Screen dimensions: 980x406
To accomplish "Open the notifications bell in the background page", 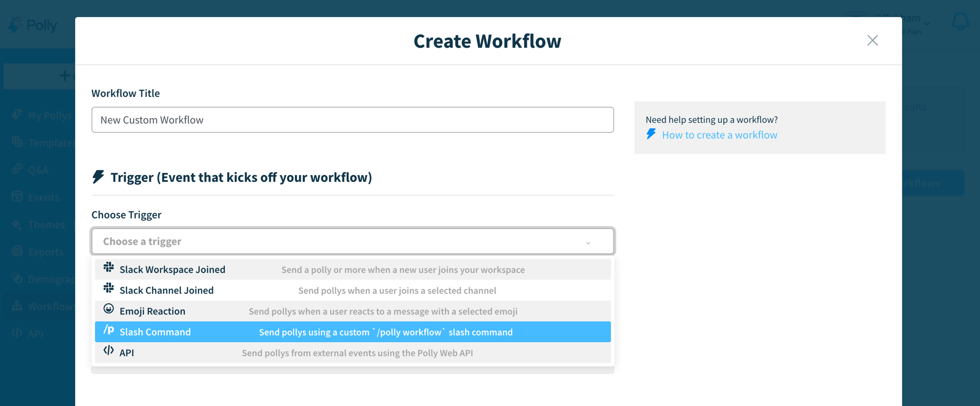I will pos(960,22).
